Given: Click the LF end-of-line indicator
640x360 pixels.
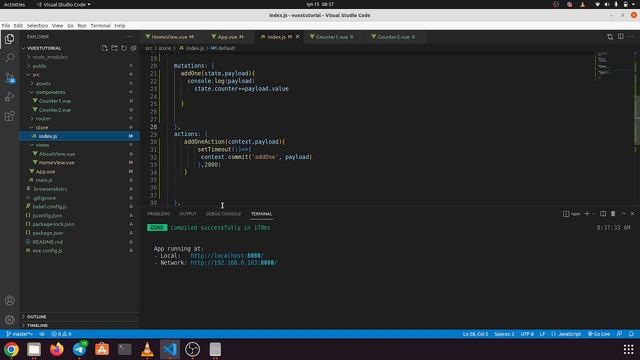Looking at the screenshot, I should 542,334.
